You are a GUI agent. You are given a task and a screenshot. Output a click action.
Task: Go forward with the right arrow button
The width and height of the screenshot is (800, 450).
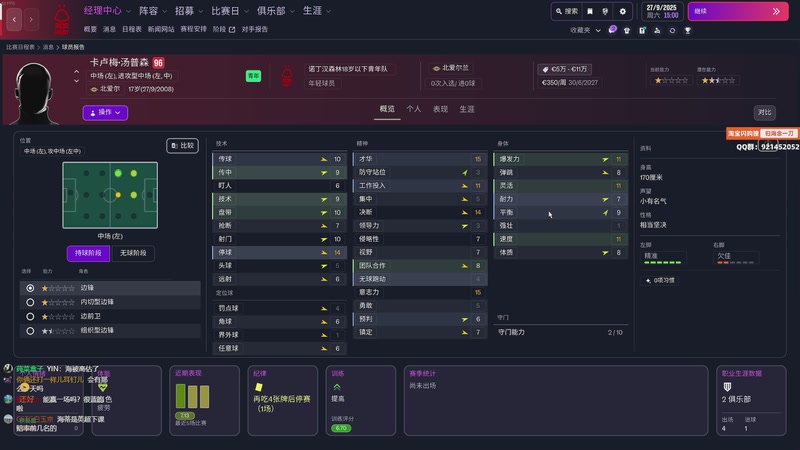pos(31,19)
